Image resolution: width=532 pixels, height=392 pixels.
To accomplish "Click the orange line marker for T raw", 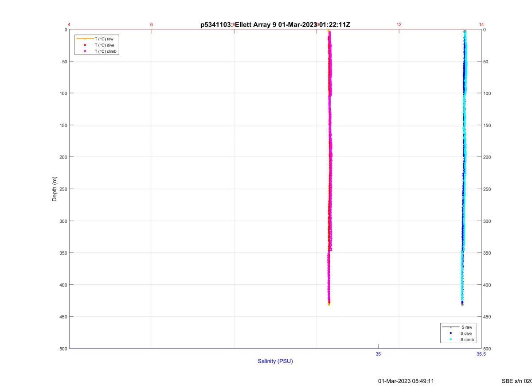I will coord(85,39).
